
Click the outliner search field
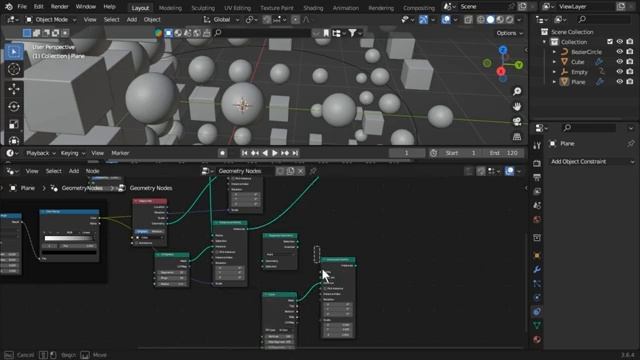(x=604, y=19)
